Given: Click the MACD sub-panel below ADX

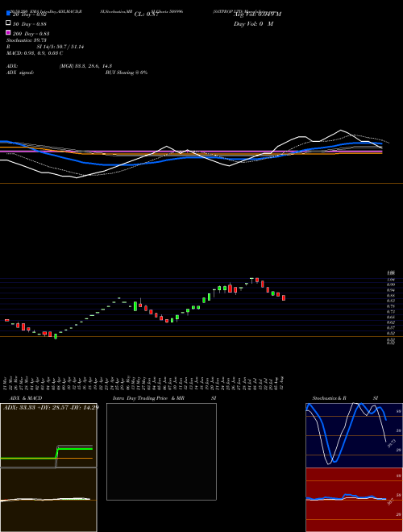Looking at the screenshot, I should click(48, 500).
